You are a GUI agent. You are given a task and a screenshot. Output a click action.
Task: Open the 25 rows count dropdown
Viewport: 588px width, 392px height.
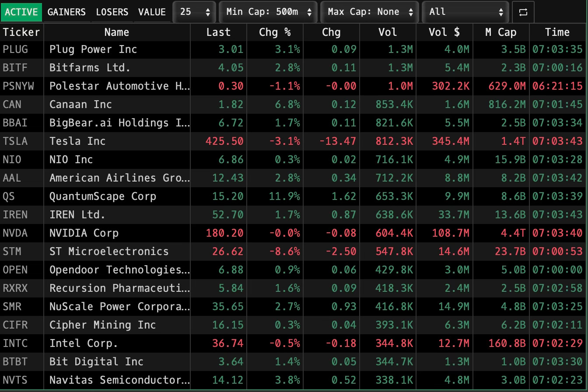pos(194,12)
